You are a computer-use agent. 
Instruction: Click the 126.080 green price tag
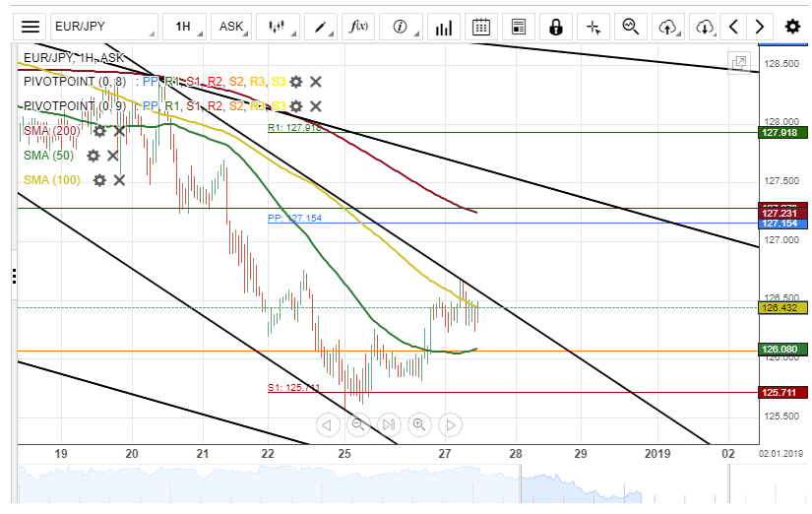tap(782, 350)
